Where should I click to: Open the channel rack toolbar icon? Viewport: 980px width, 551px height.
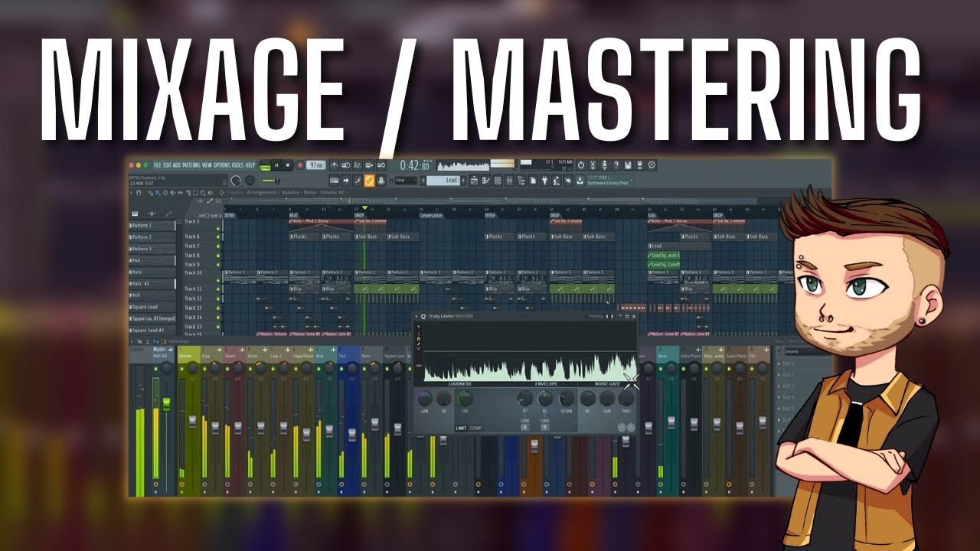click(498, 181)
